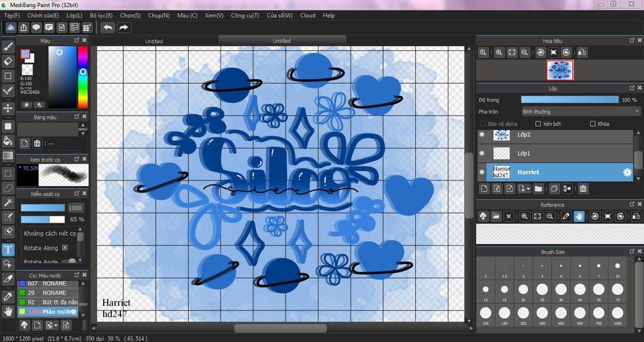Toggle visibility of Lớp2 layer
This screenshot has width=644, height=342.
482,135
